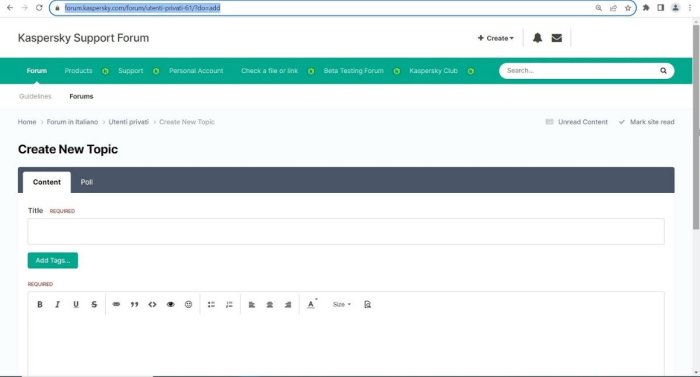Open Personal Account nav item

[196, 71]
